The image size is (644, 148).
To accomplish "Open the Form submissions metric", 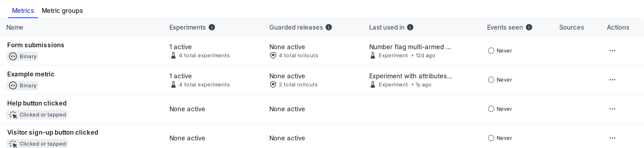I will click(x=35, y=45).
